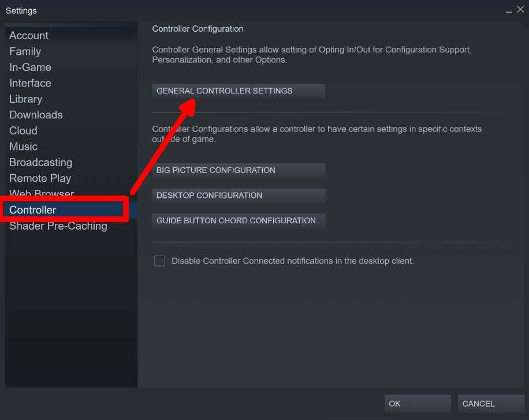Screen dimensions: 529x420
Task: Confirm settings with OK
Action: (417, 403)
